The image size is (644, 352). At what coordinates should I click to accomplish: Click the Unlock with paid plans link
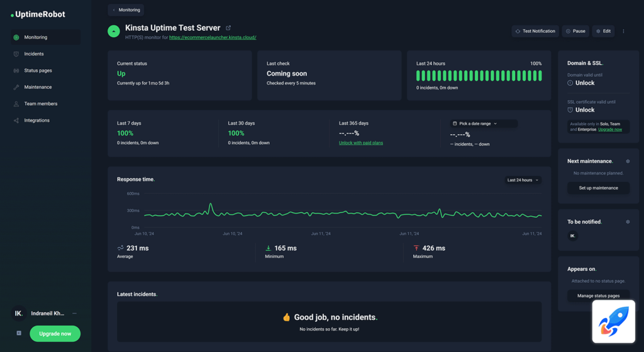(x=361, y=143)
